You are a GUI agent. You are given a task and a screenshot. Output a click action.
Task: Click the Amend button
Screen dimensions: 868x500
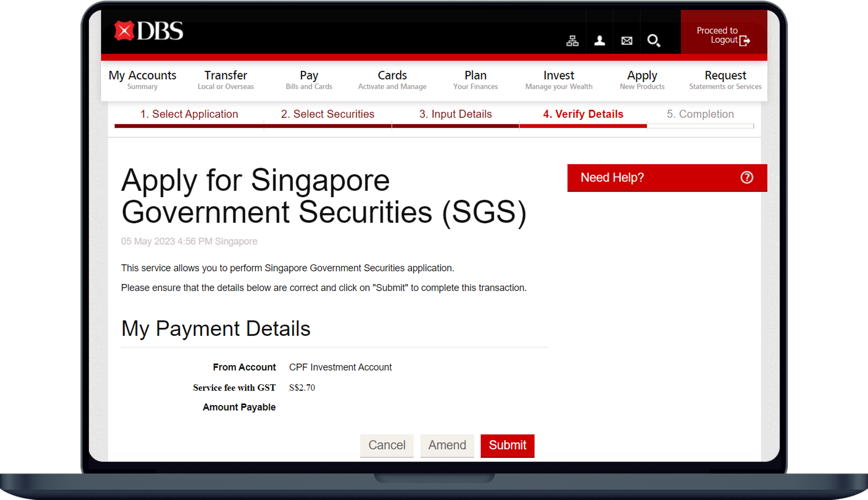tap(447, 445)
